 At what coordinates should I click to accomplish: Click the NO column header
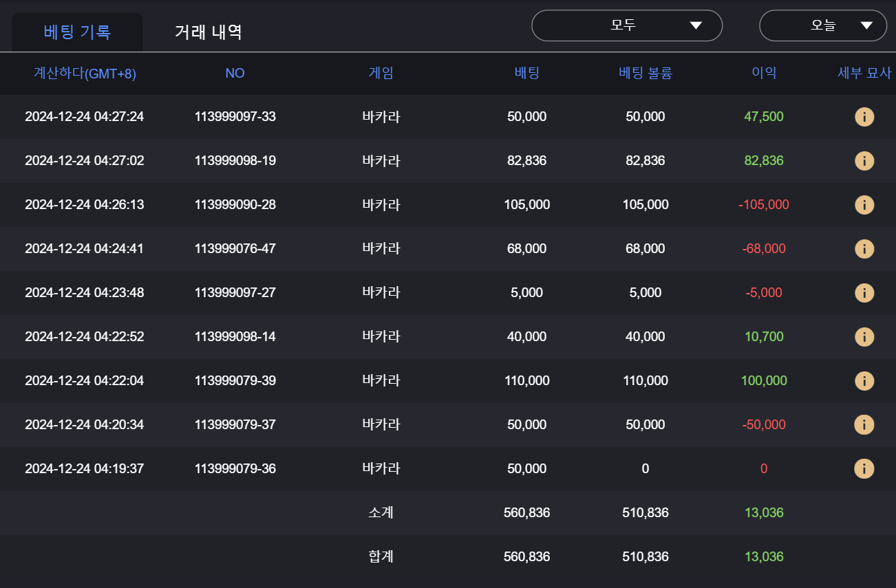235,73
